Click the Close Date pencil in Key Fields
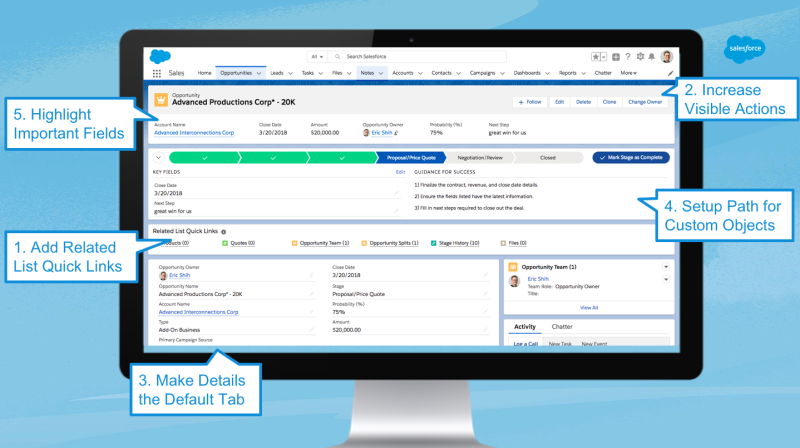 (x=396, y=193)
